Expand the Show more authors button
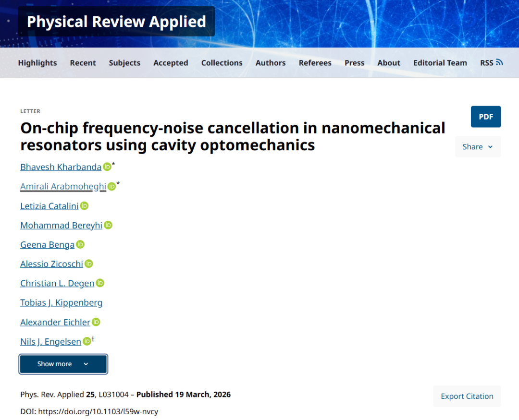This screenshot has width=519, height=420. [63, 364]
